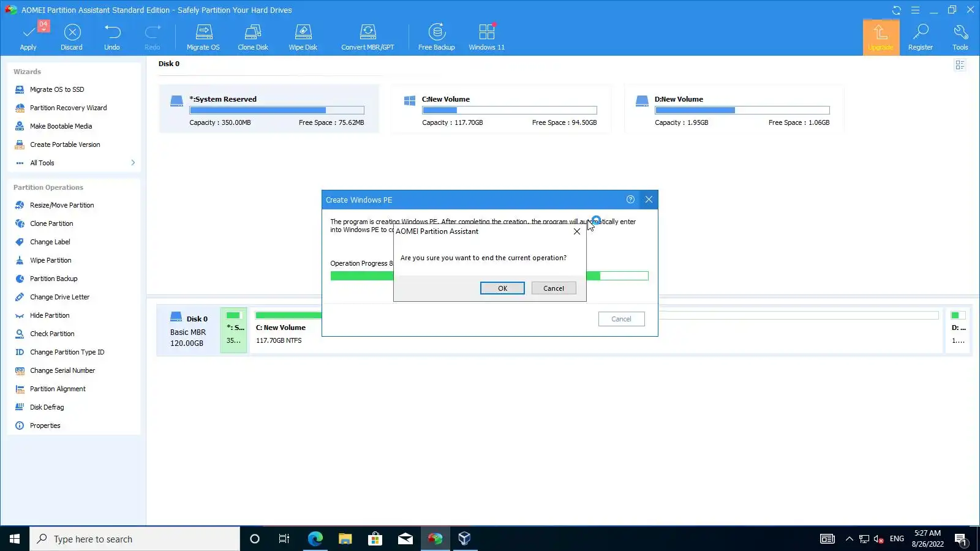Switch disk view layout icon

[x=960, y=65]
